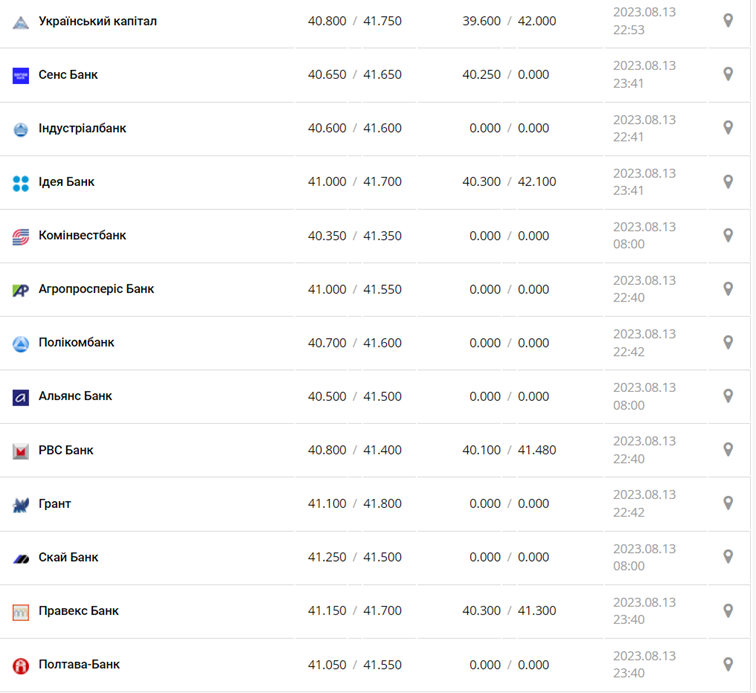Open map pin for Індустріалбанк

(728, 128)
